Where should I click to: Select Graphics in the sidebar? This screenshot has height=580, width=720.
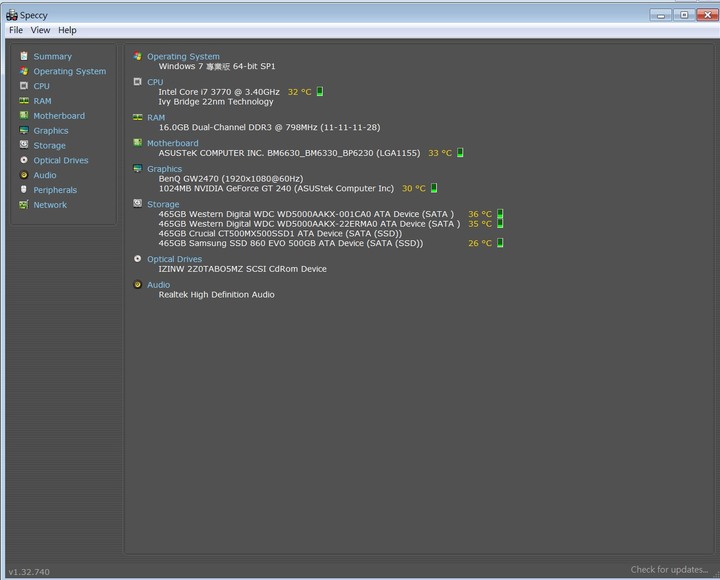[x=51, y=131]
